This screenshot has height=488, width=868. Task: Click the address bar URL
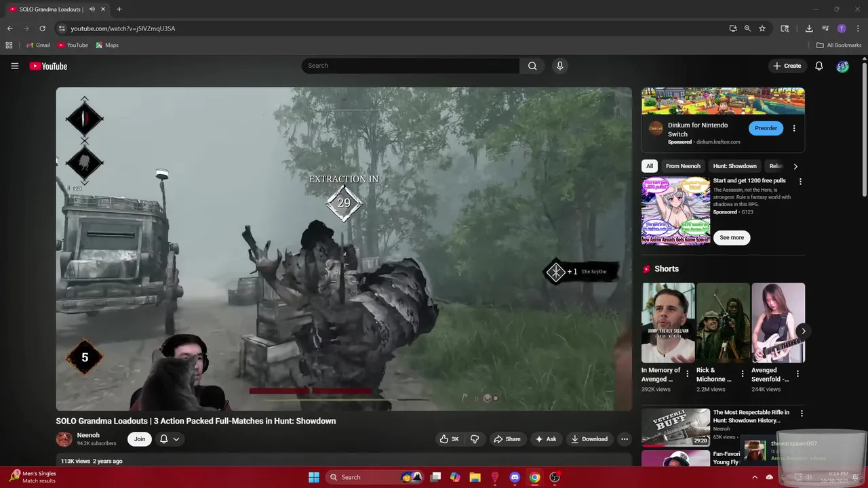pos(123,28)
